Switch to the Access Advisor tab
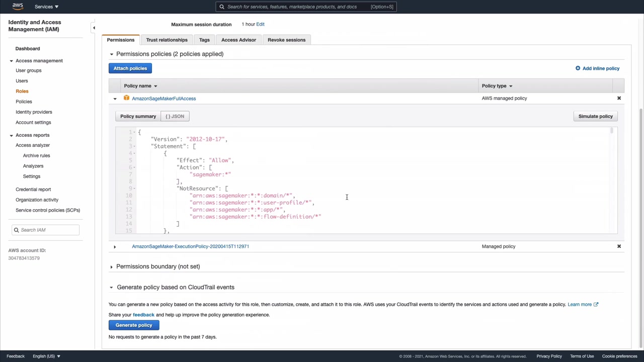 click(x=238, y=40)
